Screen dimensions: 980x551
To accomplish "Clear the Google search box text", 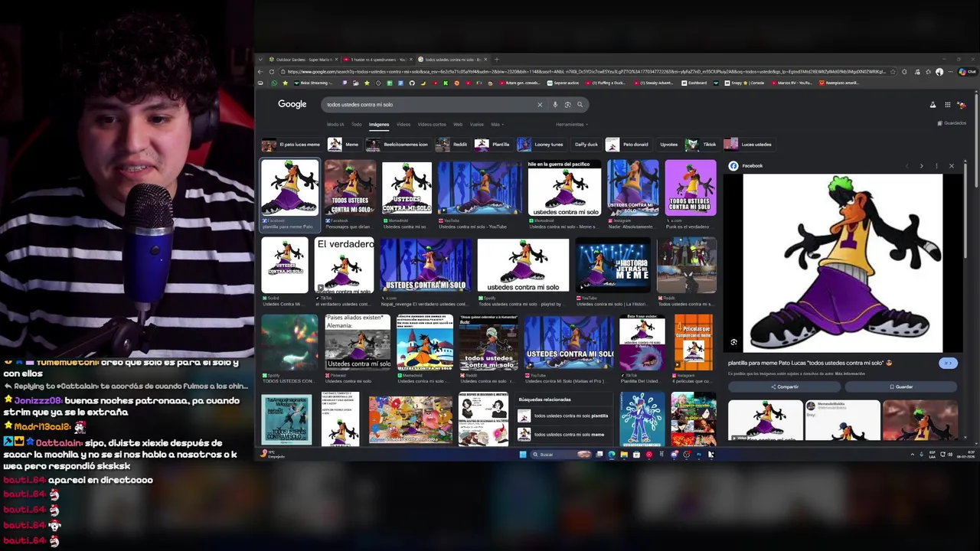I will pos(540,105).
